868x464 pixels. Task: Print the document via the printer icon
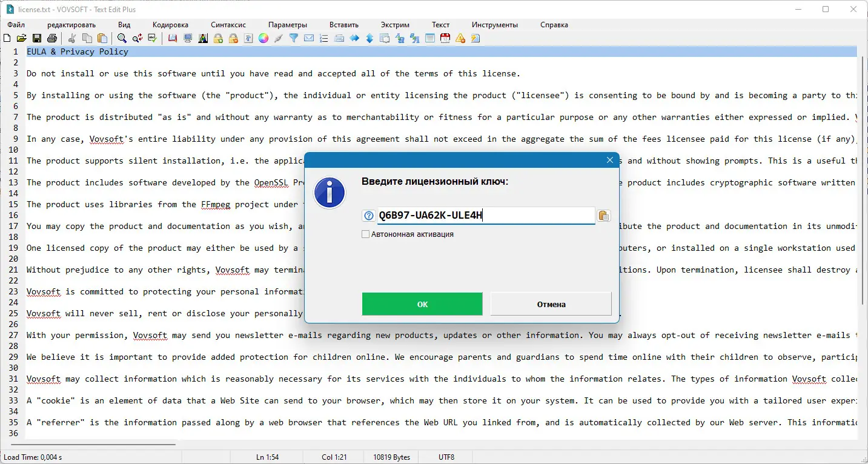(52, 38)
